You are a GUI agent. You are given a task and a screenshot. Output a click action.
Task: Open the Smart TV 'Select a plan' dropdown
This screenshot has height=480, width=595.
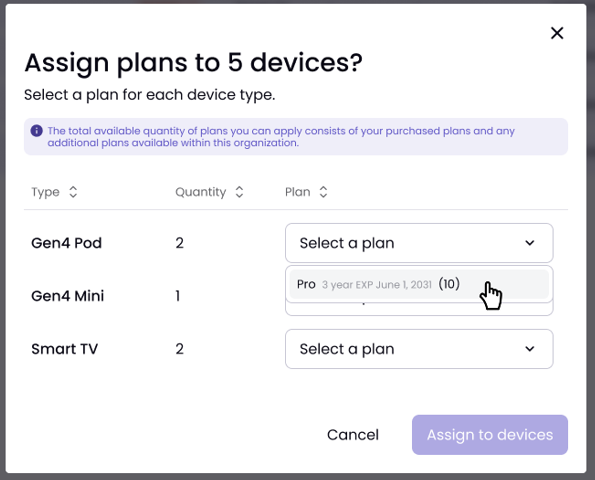pos(419,349)
